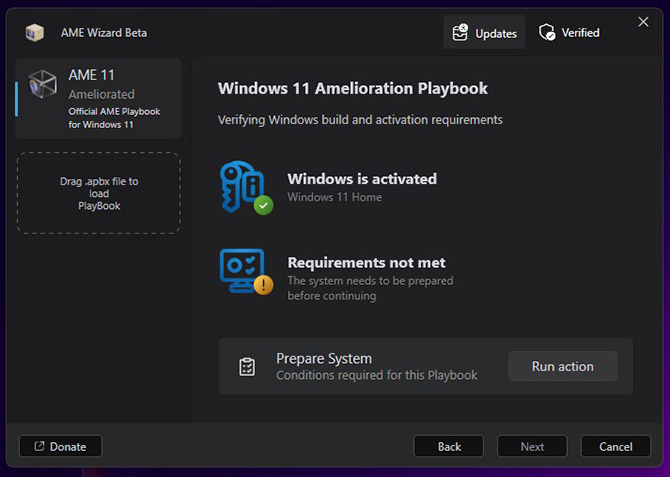Click 'Prepare System' label
The width and height of the screenshot is (670, 477).
[x=324, y=358]
